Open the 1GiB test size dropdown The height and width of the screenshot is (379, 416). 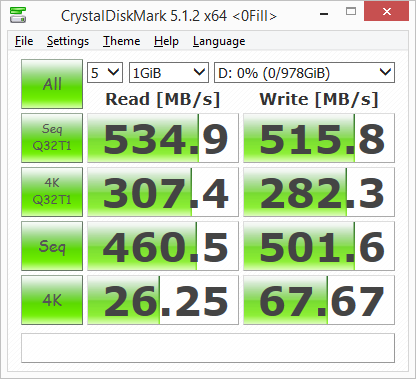pyautogui.click(x=169, y=72)
